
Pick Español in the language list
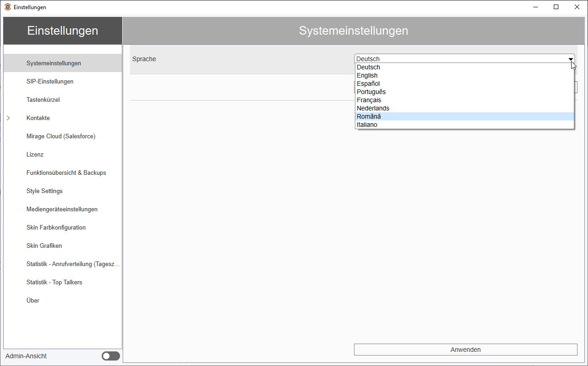(x=464, y=84)
